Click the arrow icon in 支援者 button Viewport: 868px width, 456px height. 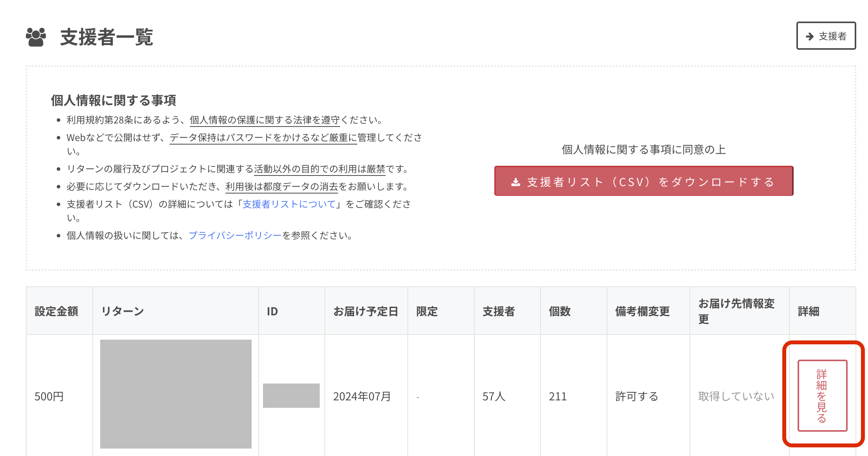pyautogui.click(x=810, y=36)
